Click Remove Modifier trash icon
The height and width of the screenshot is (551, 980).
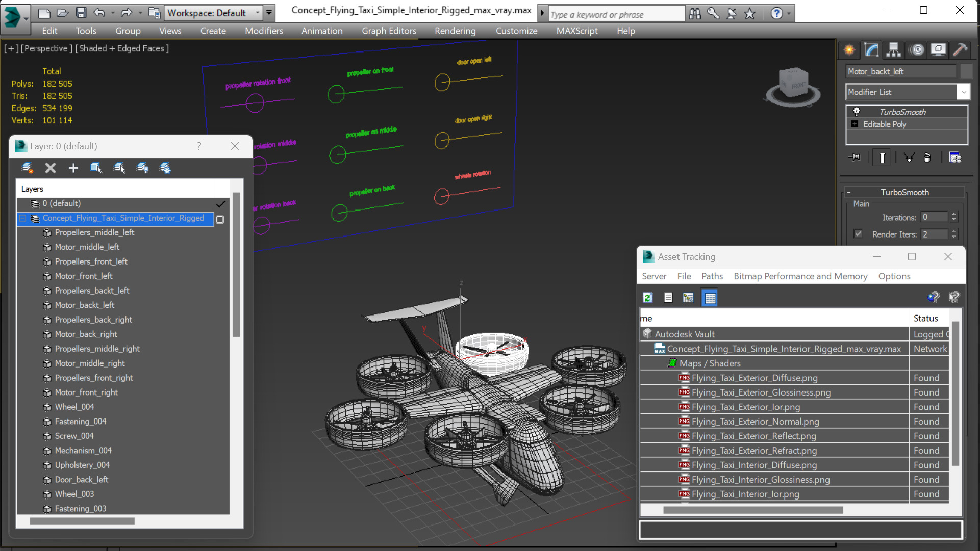[927, 158]
